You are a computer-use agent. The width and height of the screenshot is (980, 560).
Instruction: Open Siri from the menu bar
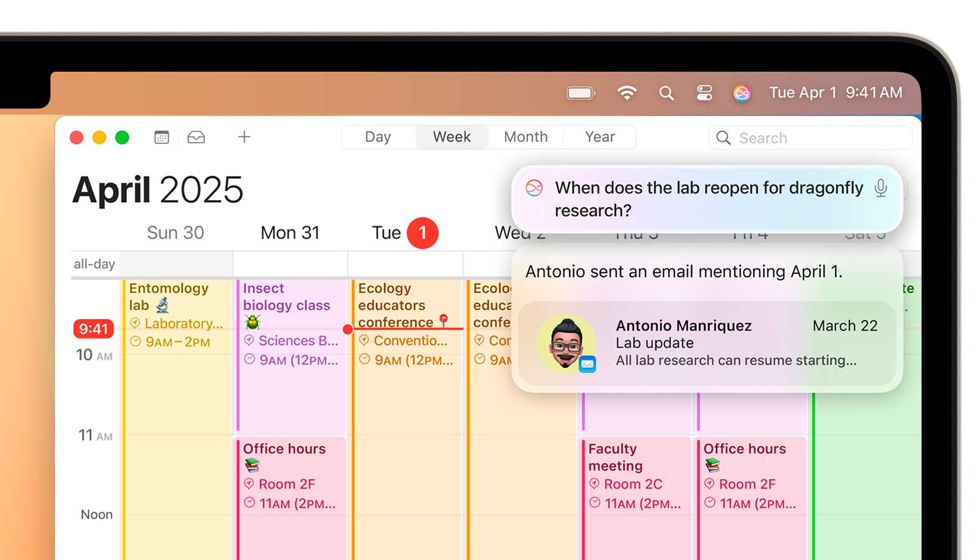742,93
